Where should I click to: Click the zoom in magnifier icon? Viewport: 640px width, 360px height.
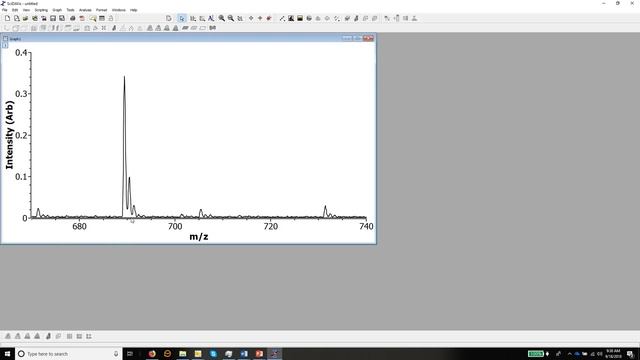click(x=222, y=18)
